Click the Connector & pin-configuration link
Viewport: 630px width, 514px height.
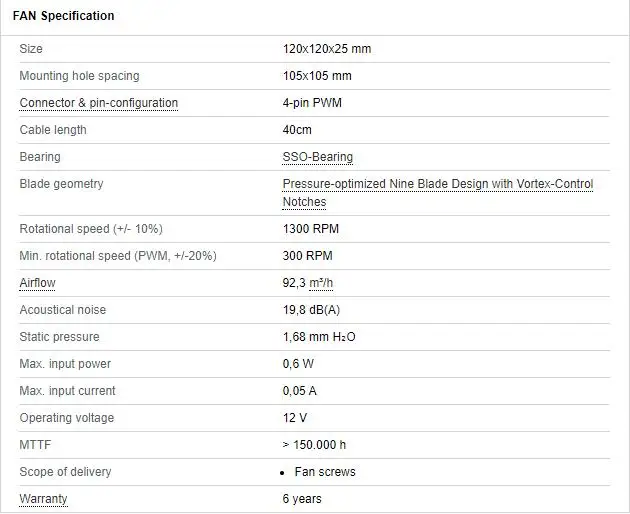point(99,103)
